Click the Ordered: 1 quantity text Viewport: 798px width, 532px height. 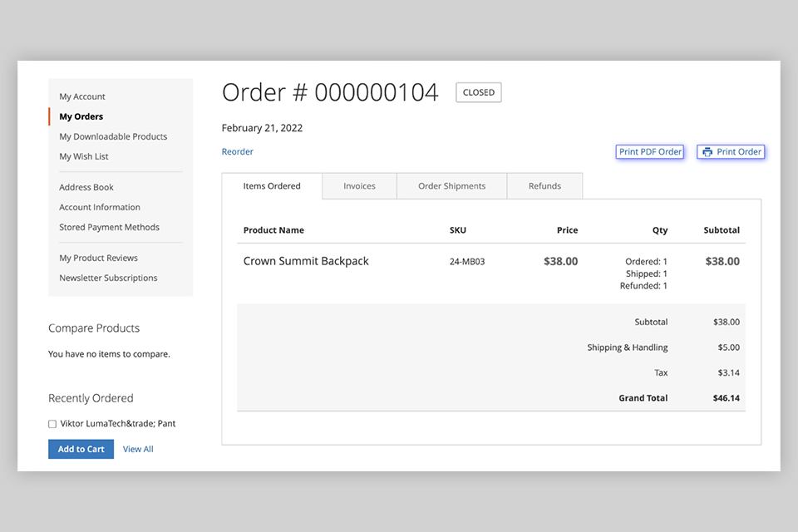tap(646, 261)
